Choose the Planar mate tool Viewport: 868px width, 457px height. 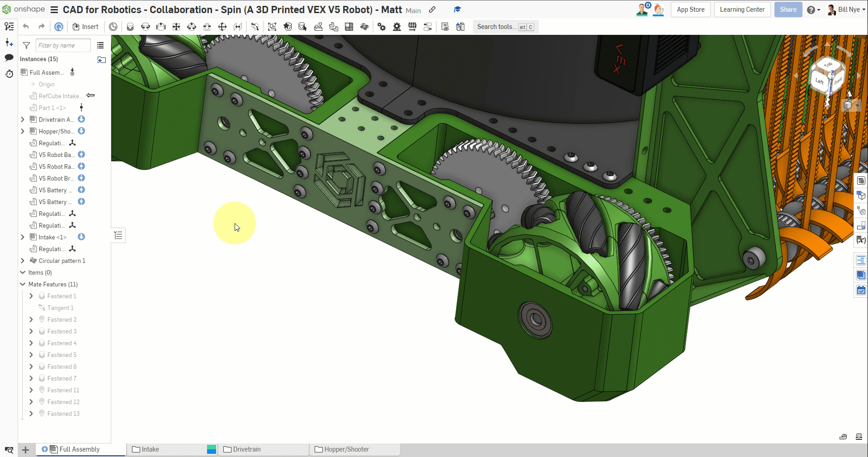pos(176,27)
